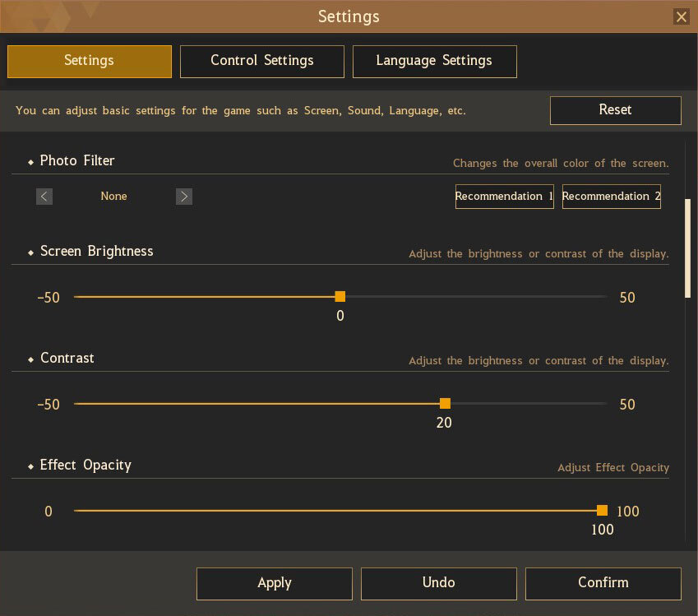Click the next Photo Filter arrow
The image size is (698, 616).
[184, 197]
